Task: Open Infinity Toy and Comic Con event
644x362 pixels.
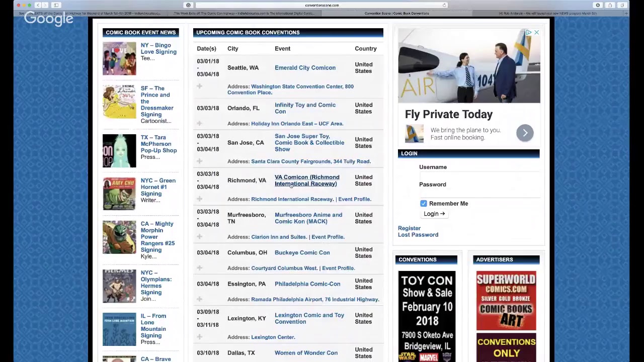Action: click(x=305, y=108)
